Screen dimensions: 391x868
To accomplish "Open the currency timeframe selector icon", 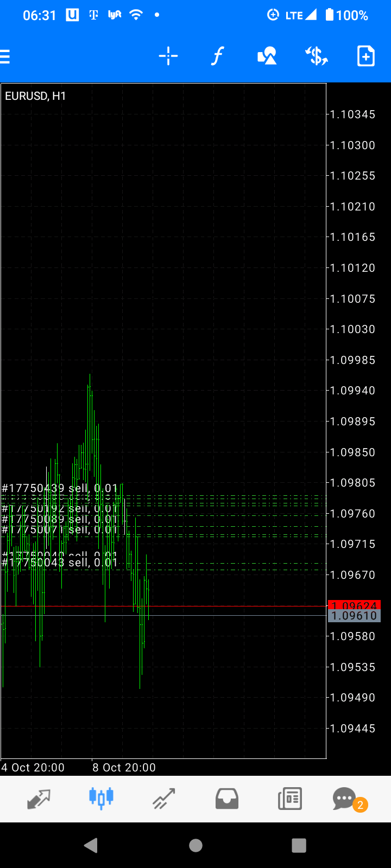I will [x=317, y=56].
